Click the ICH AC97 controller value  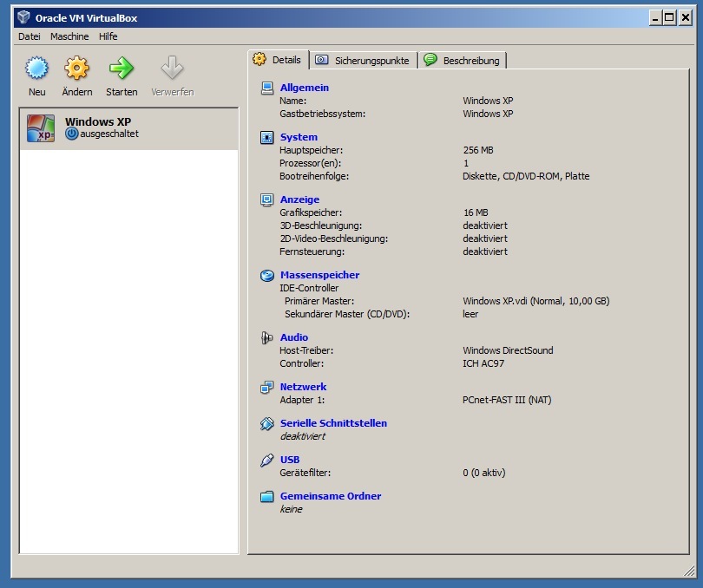pyautogui.click(x=483, y=363)
